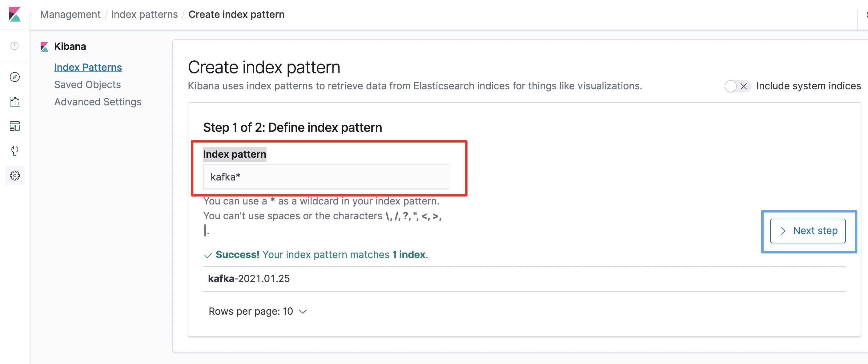Go to Index patterns breadcrumb
Viewport: 868px width, 364px height.
144,14
